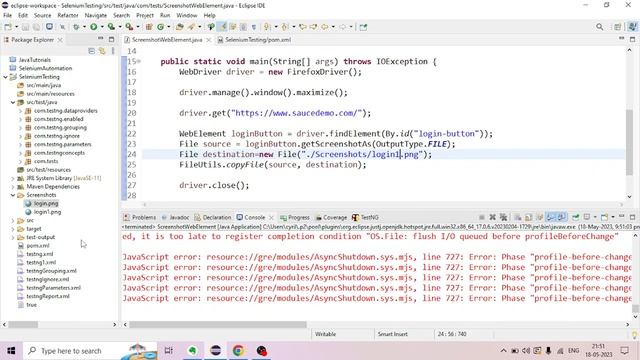Click the Next Annotation toolbar icon
Image resolution: width=640 pixels, height=360 pixels.
[x=267, y=27]
